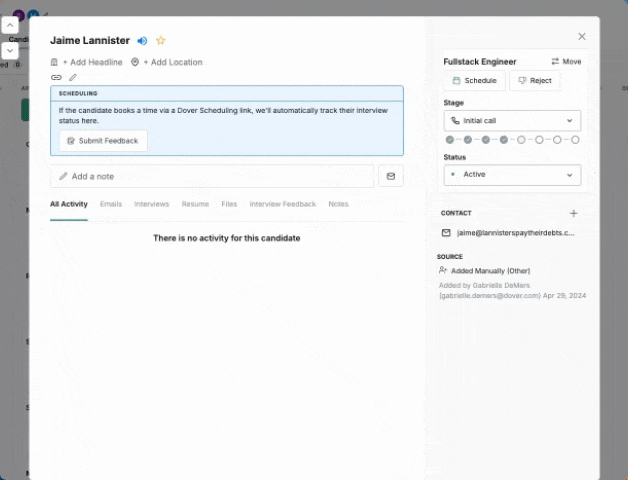Click the link icon under Add Headline
Viewport: 628px width, 480px height.
[56, 77]
